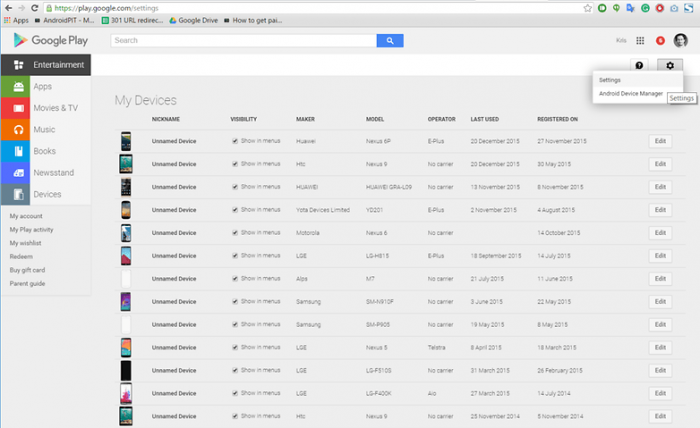This screenshot has width=700, height=428.
Task: Click the camera screenshot extension icon
Action: [x=674, y=8]
